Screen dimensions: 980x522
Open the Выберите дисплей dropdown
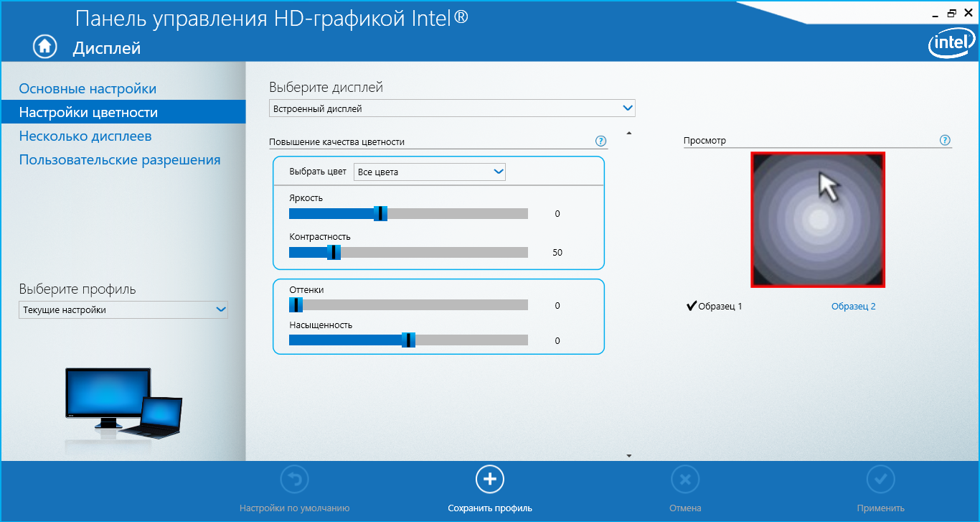(x=452, y=108)
